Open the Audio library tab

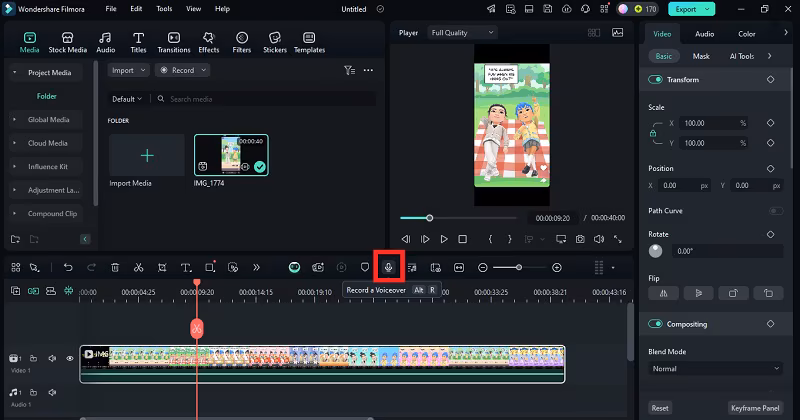pos(106,42)
